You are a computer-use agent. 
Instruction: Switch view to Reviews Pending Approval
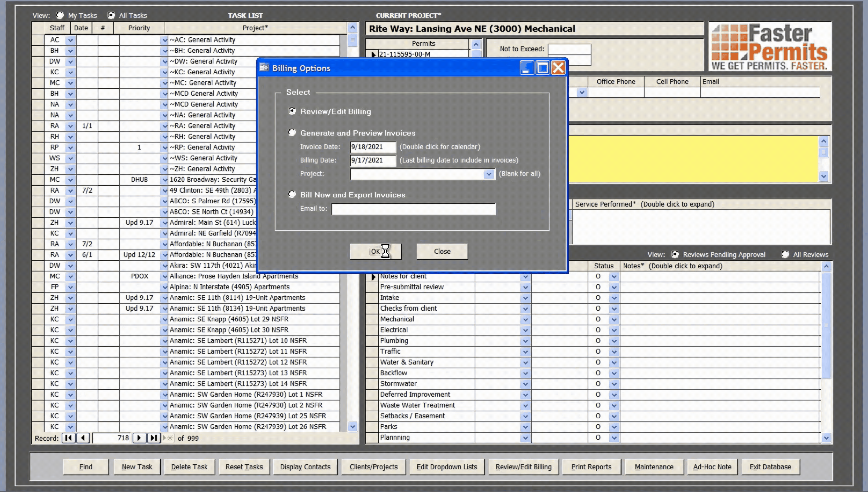point(675,254)
